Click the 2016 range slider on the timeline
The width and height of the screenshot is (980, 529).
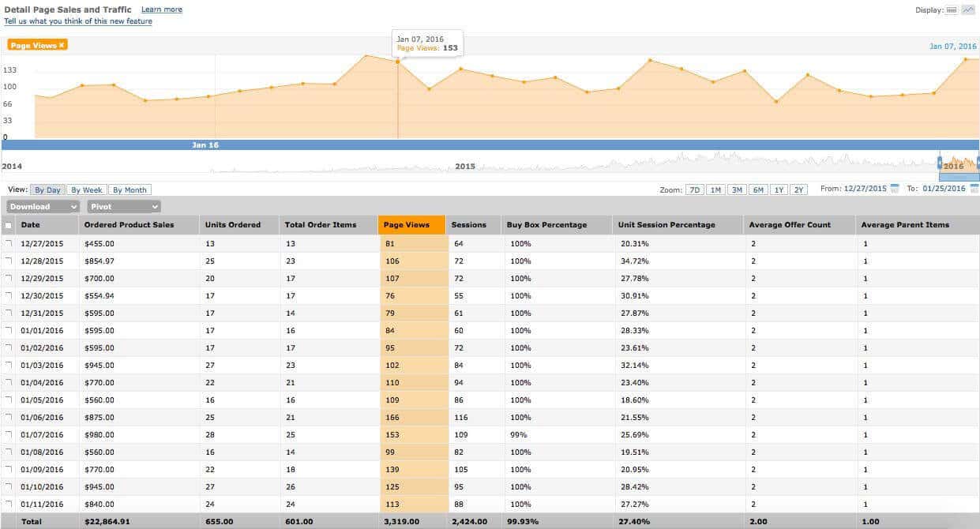(x=956, y=163)
